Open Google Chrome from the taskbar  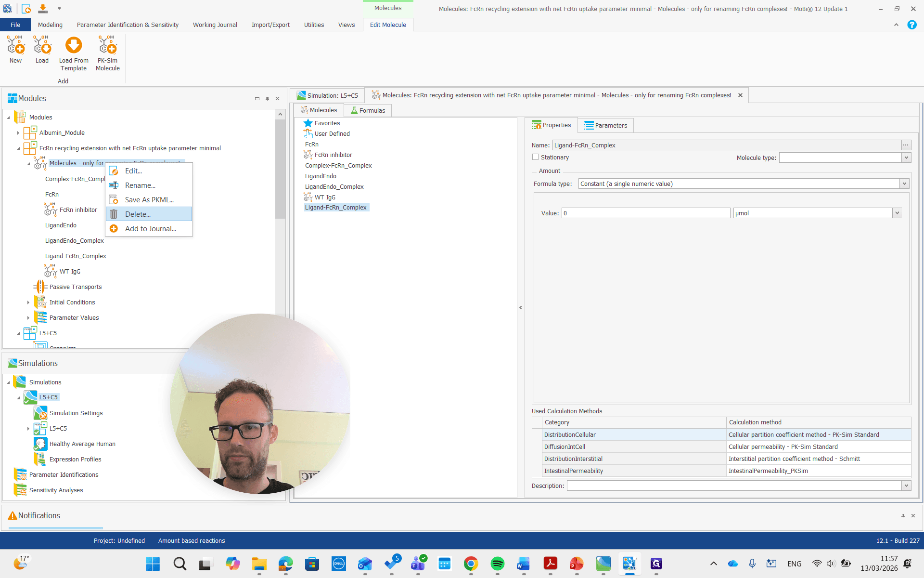pos(471,564)
